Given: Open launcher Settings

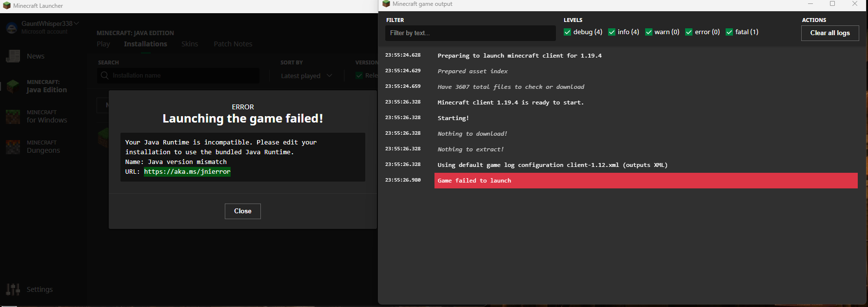Looking at the screenshot, I should coord(30,289).
